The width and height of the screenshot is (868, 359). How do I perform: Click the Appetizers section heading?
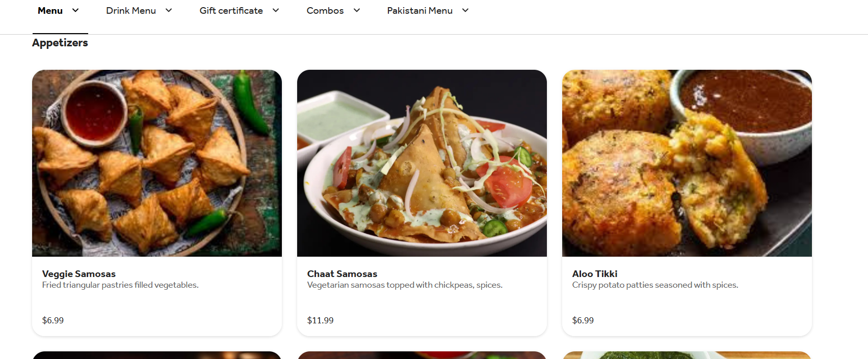tap(60, 43)
